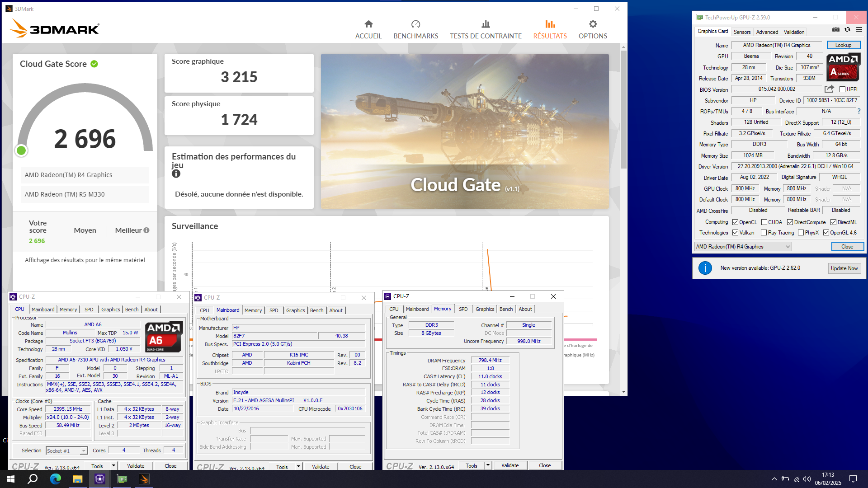This screenshot has height=488, width=868.
Task: Click the BIOS share export icon
Action: 829,89
